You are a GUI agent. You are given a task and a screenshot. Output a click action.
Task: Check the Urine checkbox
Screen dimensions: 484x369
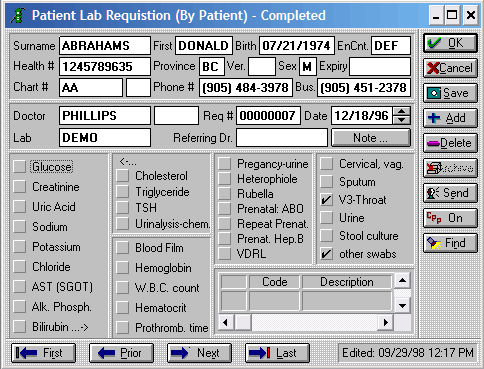(x=327, y=218)
